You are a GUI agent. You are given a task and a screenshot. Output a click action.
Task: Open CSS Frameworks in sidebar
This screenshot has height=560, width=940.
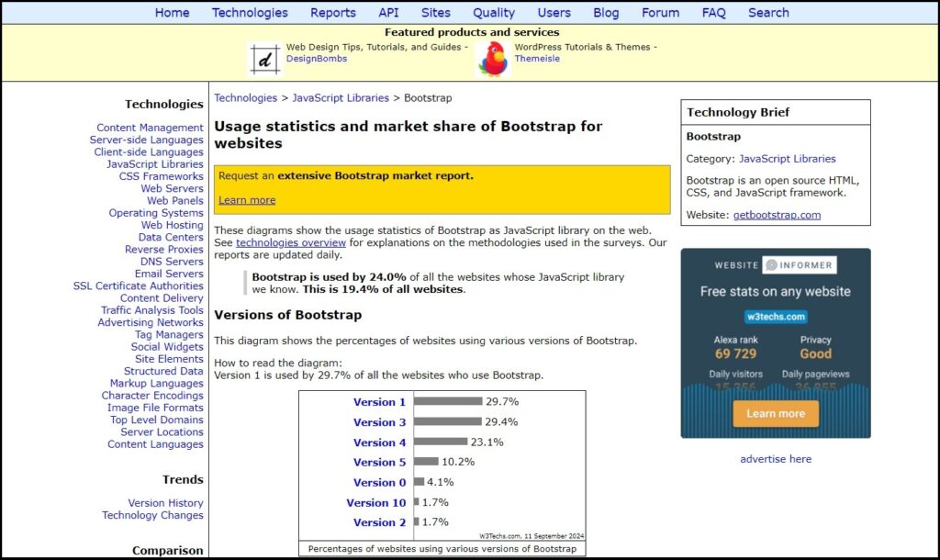(161, 176)
